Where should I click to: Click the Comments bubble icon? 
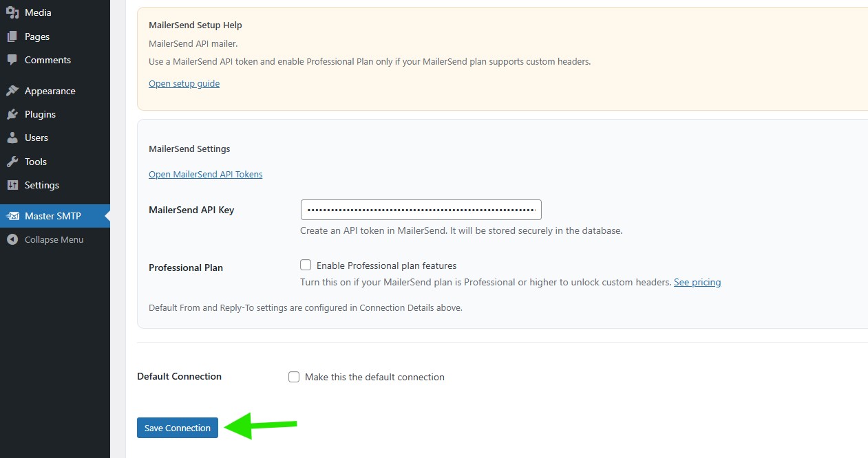coord(12,60)
